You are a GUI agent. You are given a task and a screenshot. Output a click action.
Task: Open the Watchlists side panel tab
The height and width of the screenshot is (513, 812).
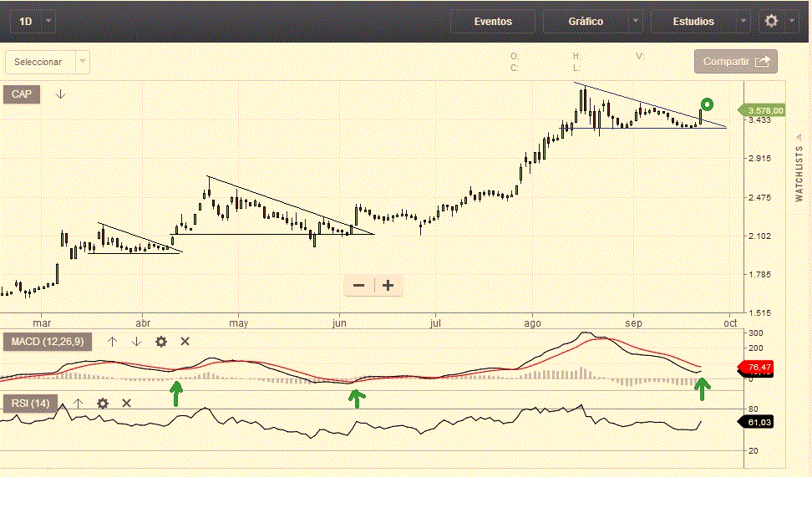[x=799, y=169]
